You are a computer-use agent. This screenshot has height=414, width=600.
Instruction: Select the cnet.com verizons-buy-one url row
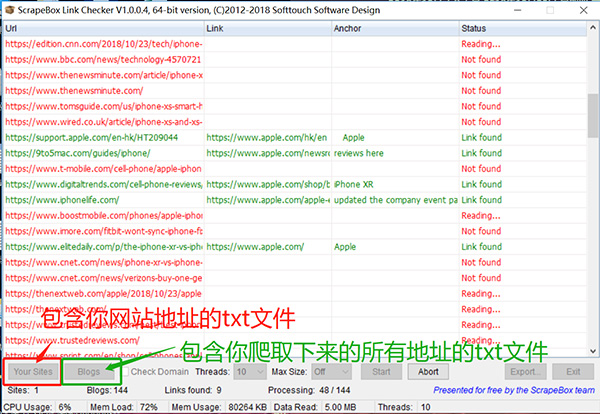pyautogui.click(x=295, y=278)
